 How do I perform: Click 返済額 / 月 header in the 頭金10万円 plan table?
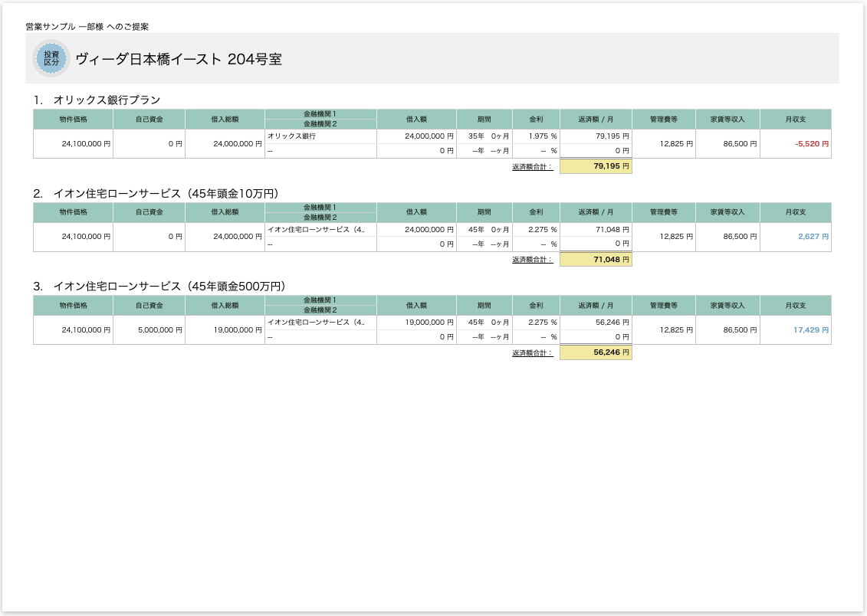(x=596, y=212)
